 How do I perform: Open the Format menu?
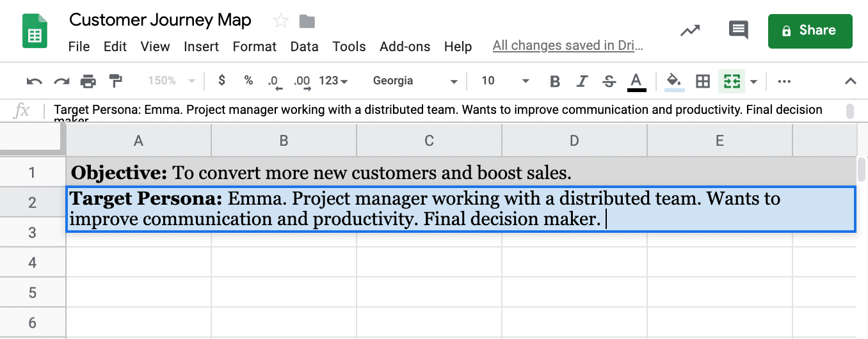(x=254, y=47)
